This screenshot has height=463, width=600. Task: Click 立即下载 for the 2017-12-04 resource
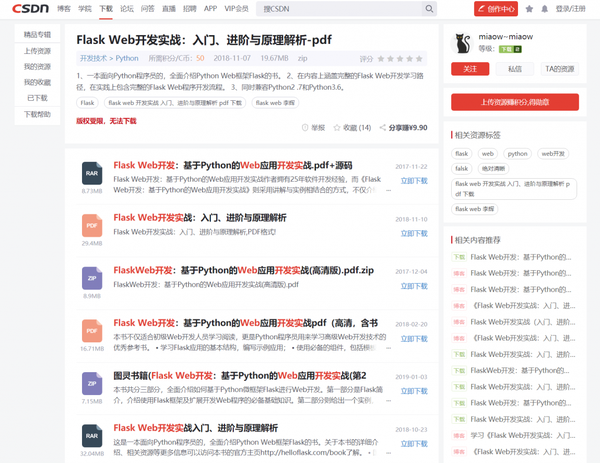pos(414,286)
